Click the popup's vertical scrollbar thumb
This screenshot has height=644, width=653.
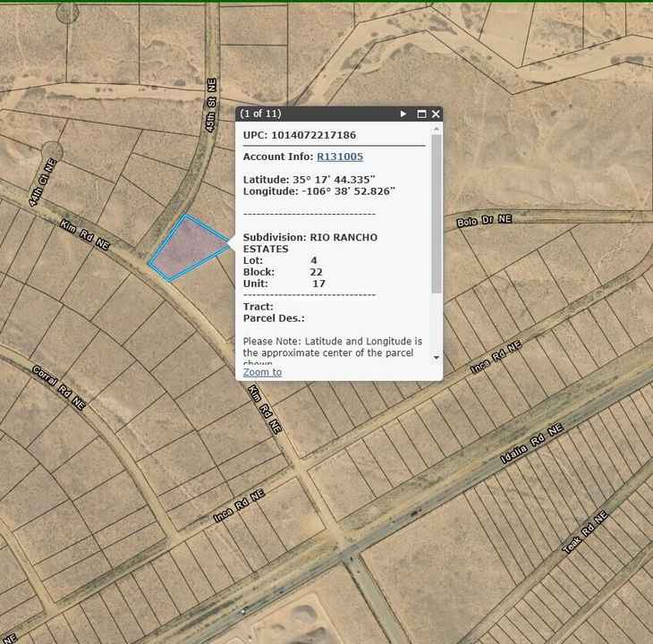click(437, 215)
